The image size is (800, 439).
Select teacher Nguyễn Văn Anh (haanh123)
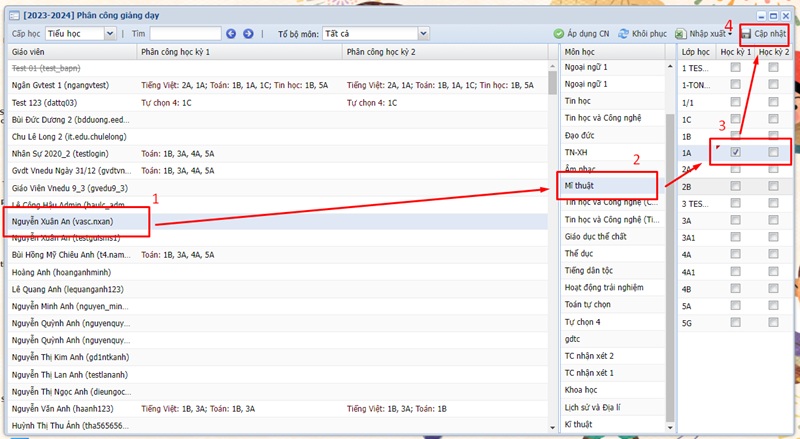[x=63, y=409]
